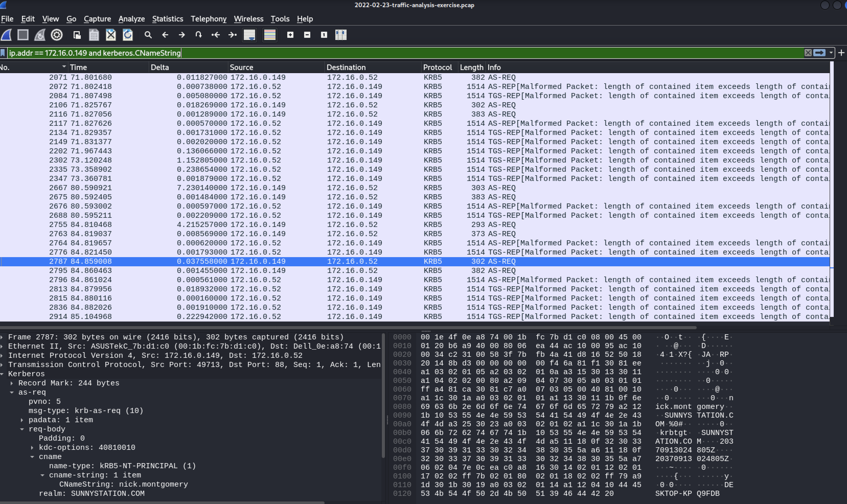847x504 pixels.
Task: Click the display filter bookmark icon
Action: tap(3, 53)
